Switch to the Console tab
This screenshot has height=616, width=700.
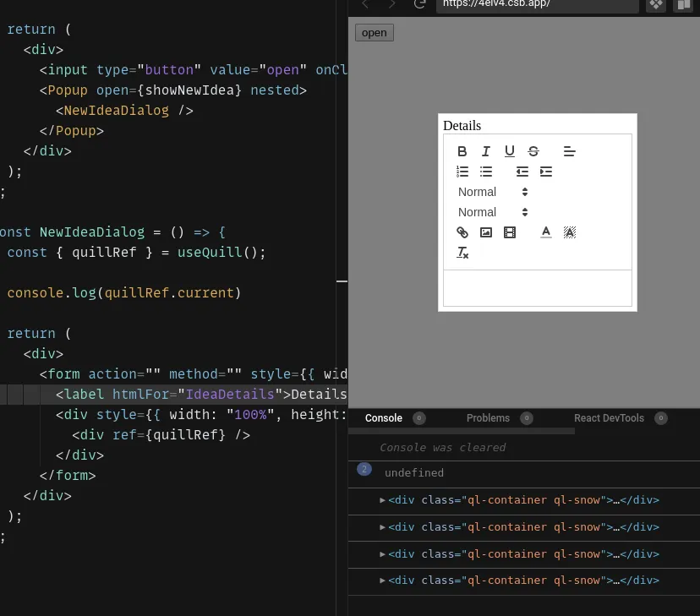tap(384, 418)
